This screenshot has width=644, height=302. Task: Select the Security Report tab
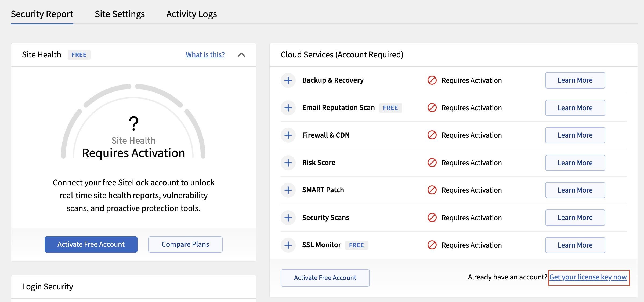(42, 14)
